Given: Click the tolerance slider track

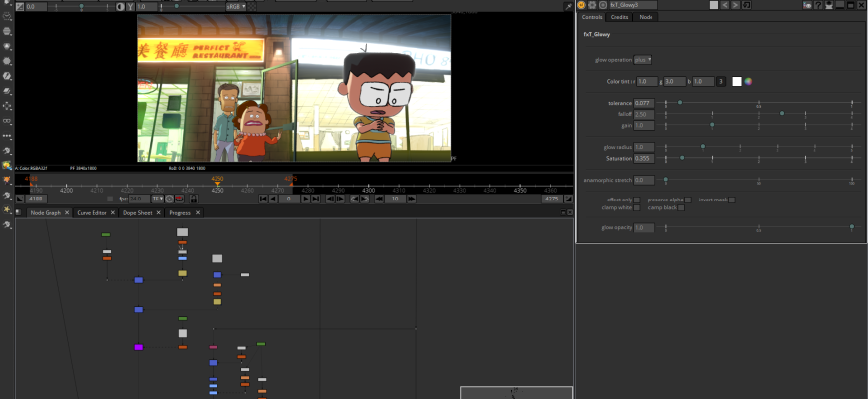Looking at the screenshot, I should [x=759, y=103].
